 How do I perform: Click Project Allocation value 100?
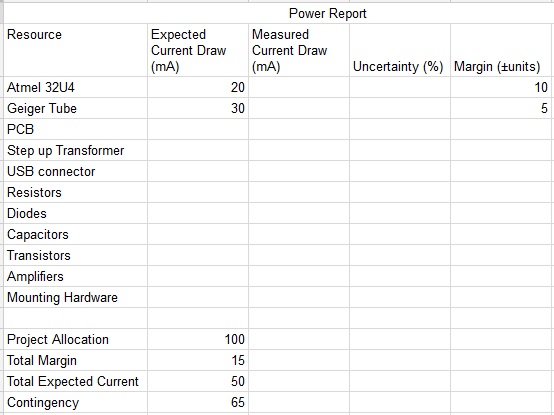(x=198, y=339)
